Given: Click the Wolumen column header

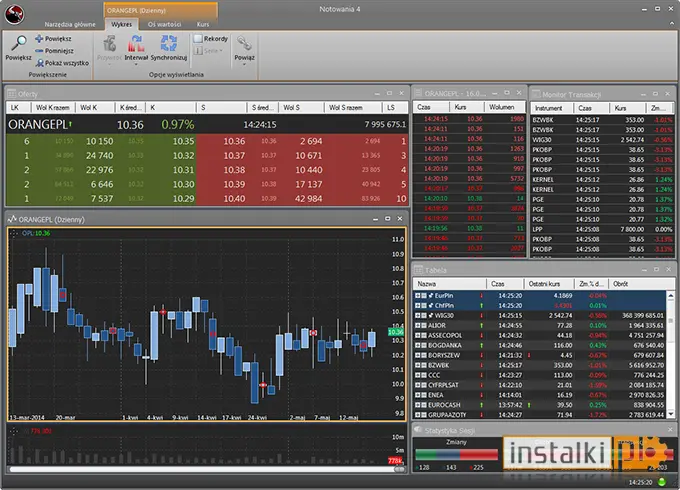Looking at the screenshot, I should click(x=501, y=107).
